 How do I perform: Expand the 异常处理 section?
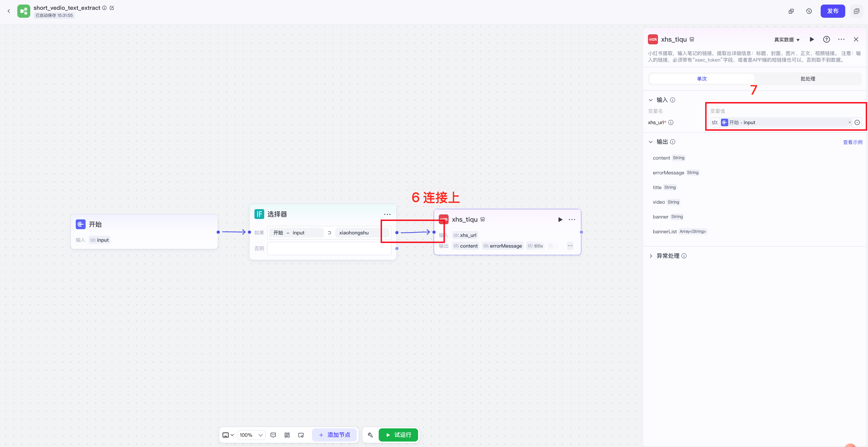pos(651,256)
